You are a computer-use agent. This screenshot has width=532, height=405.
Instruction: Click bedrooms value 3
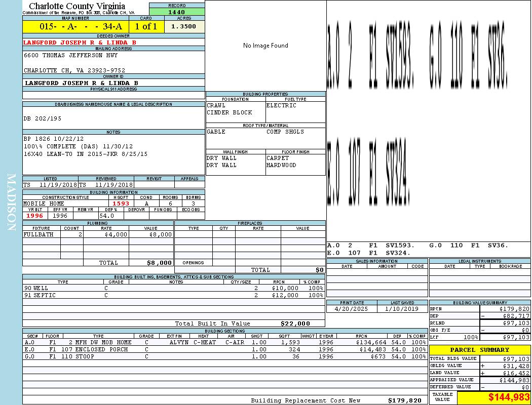194,204
